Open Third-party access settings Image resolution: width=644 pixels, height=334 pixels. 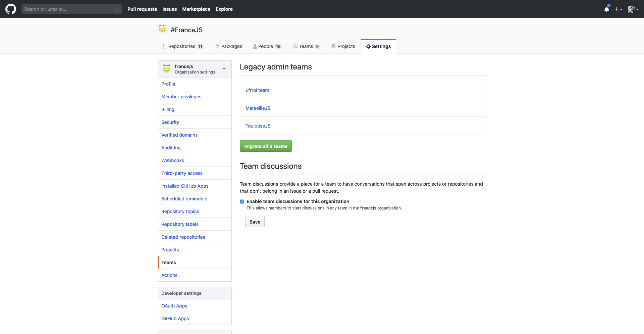[195, 173]
